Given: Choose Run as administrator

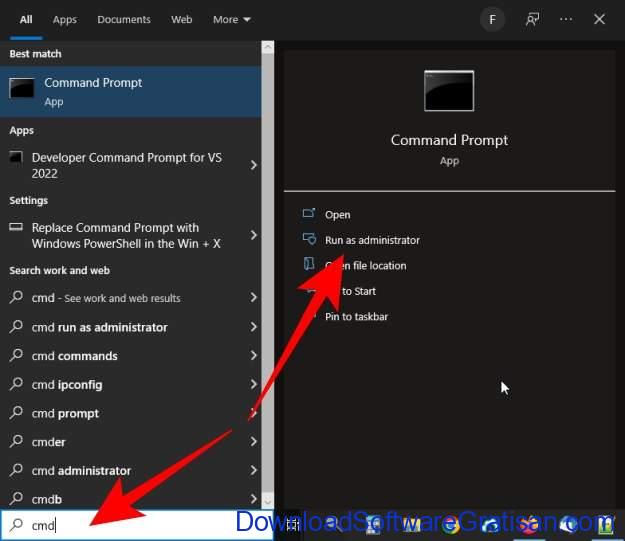Looking at the screenshot, I should 372,240.
